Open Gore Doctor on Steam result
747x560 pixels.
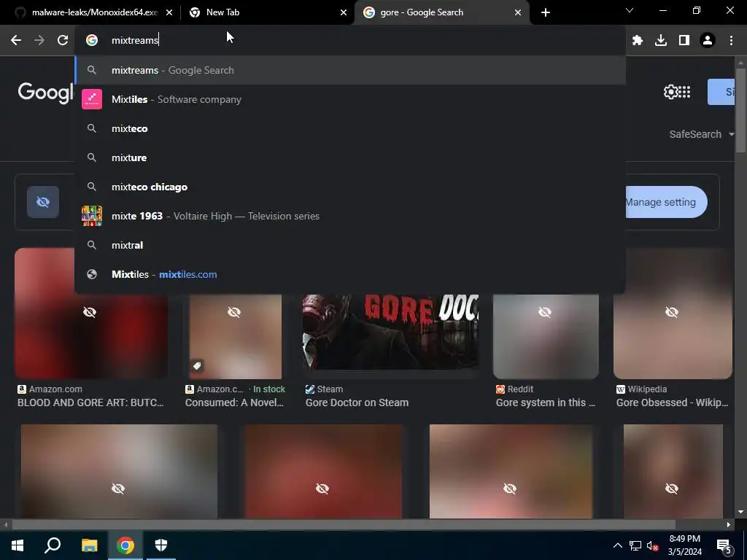tap(357, 402)
